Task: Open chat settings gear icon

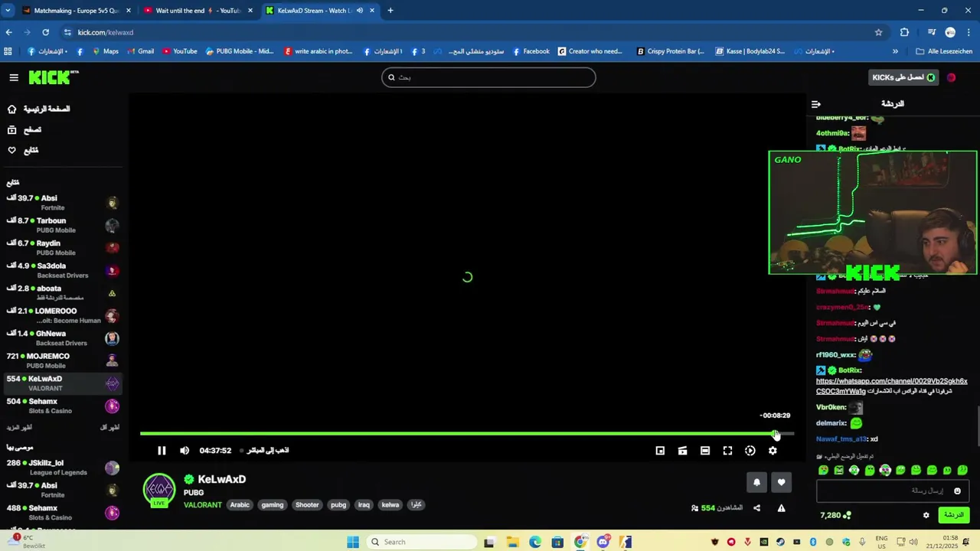Action: [x=926, y=515]
